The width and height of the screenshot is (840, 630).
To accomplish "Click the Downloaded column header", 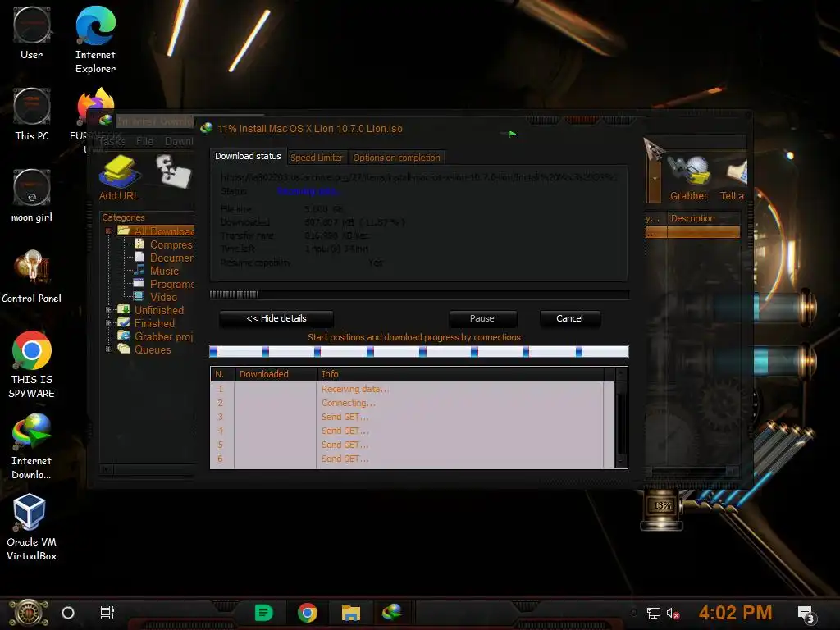I will click(x=276, y=374).
